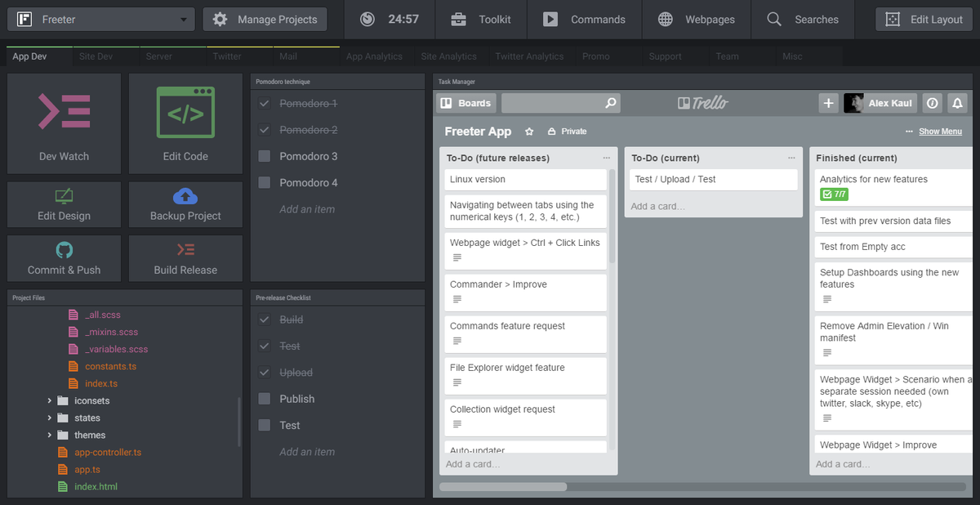Select the Backup Project cloud icon
Image resolution: width=980 pixels, height=505 pixels.
(x=185, y=196)
